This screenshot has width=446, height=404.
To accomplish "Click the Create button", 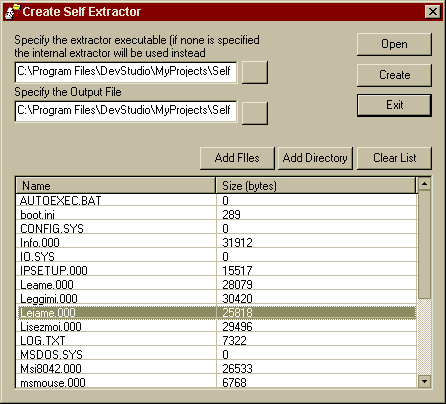I will click(x=394, y=75).
